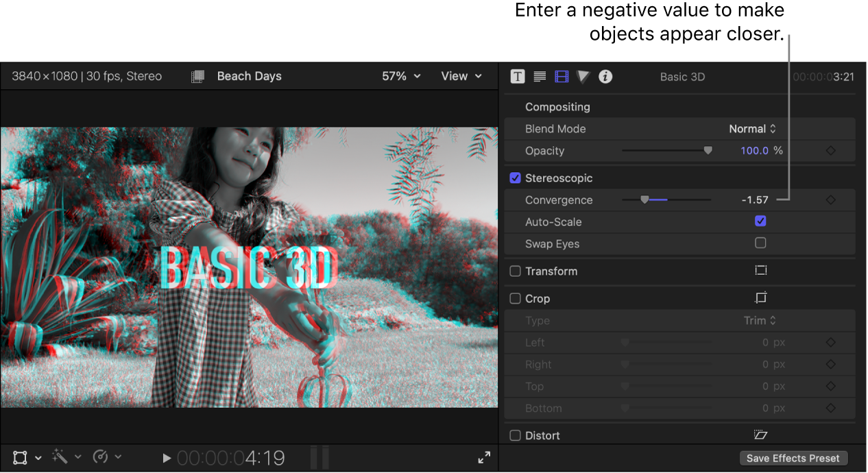Enable the Swap Eyes checkbox
Image resolution: width=868 pixels, height=473 pixels.
pos(760,243)
